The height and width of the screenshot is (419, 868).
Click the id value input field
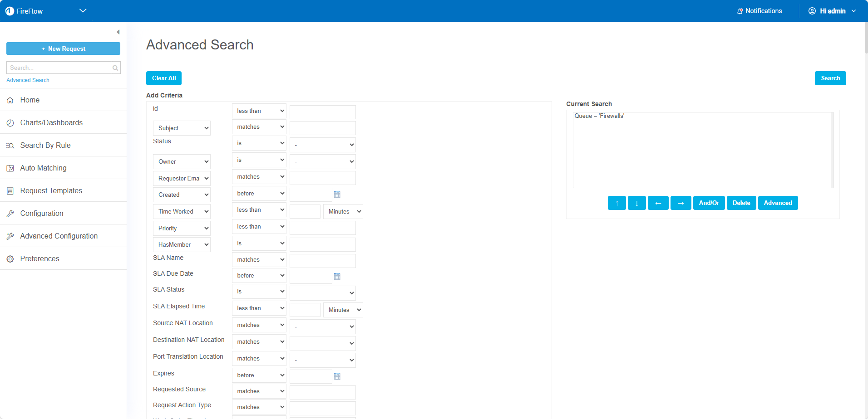pyautogui.click(x=322, y=112)
